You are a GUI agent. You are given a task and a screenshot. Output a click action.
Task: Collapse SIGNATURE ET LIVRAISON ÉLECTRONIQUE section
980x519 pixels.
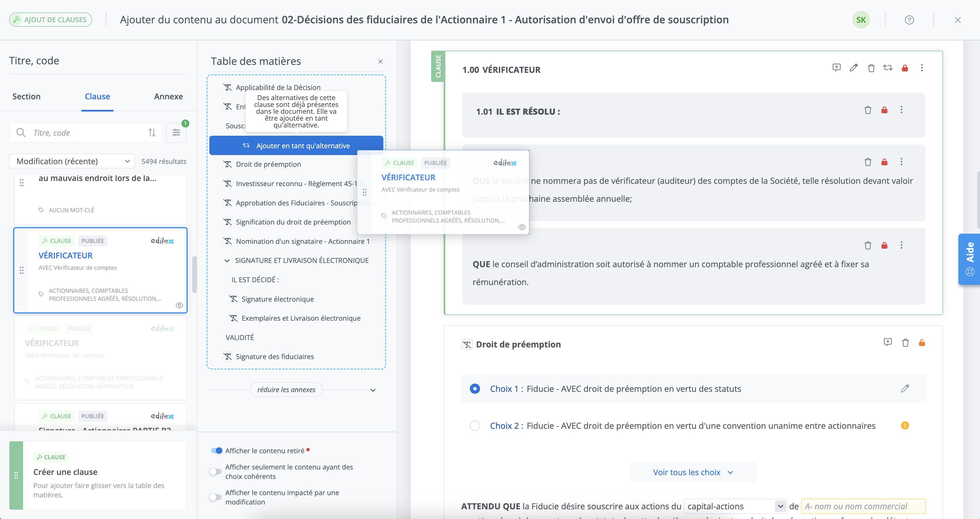[227, 261]
